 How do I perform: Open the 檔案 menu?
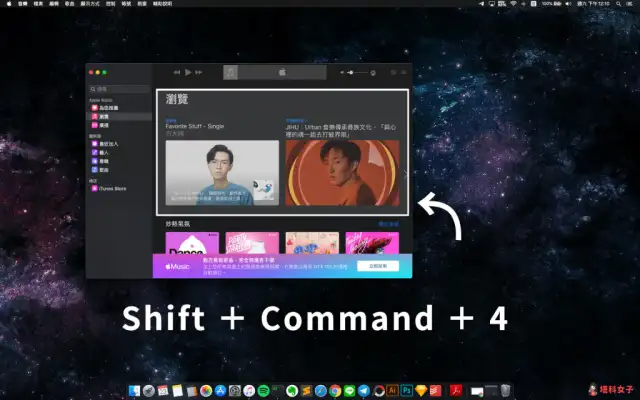coord(38,4)
